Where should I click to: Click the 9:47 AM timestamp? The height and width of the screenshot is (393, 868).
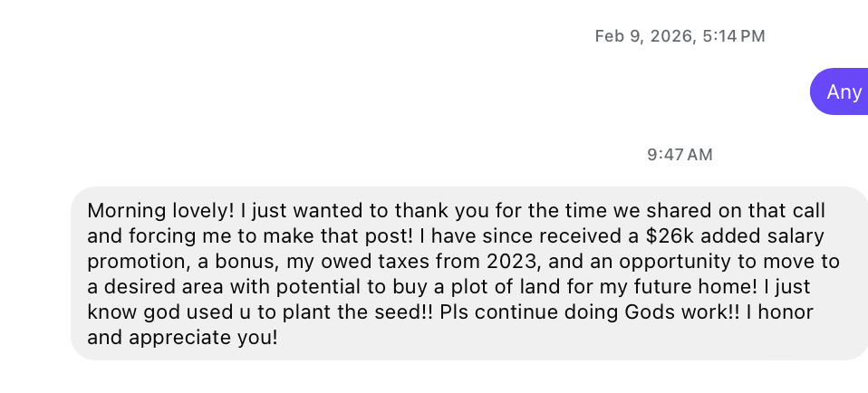tap(680, 155)
